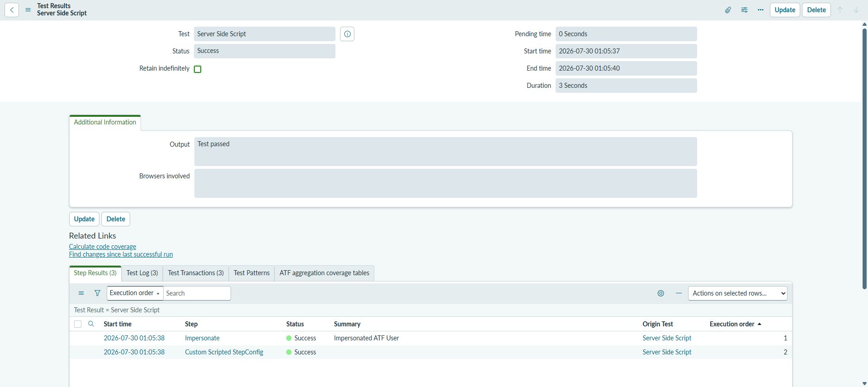Open the Execution order search field dropdown
Viewport: 868px width, 387px height.
[135, 293]
